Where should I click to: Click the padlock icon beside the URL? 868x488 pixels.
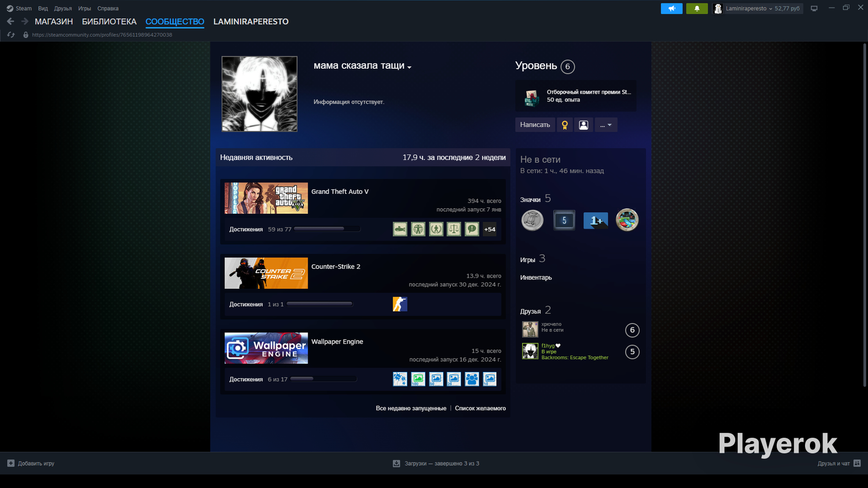pyautogui.click(x=26, y=35)
